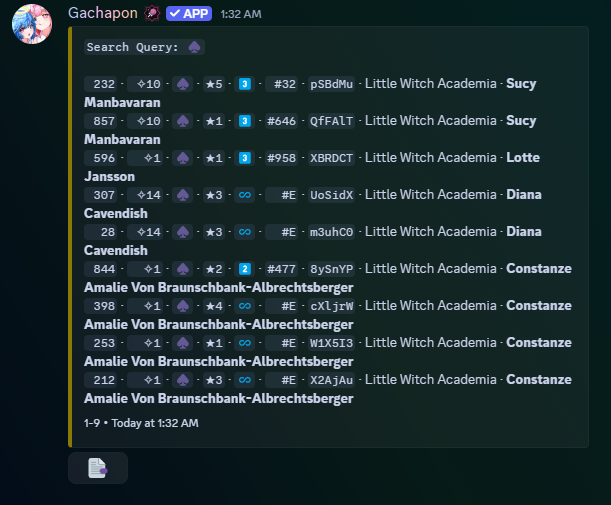
Task: Click the infinity icon in row W1X5I3
Action: tap(245, 343)
